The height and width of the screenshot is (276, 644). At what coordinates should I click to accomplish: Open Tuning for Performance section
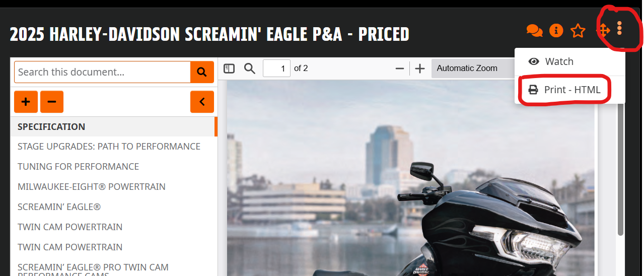(x=78, y=167)
